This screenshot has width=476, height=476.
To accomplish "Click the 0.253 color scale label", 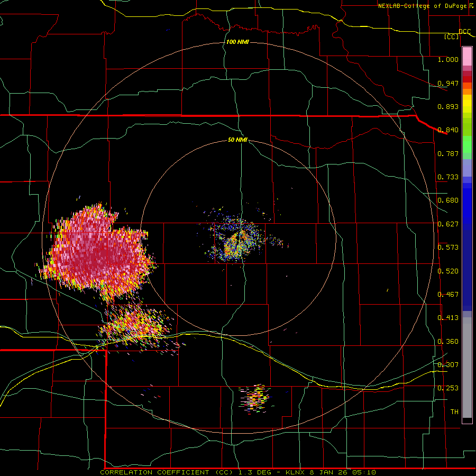I will 448,388.
